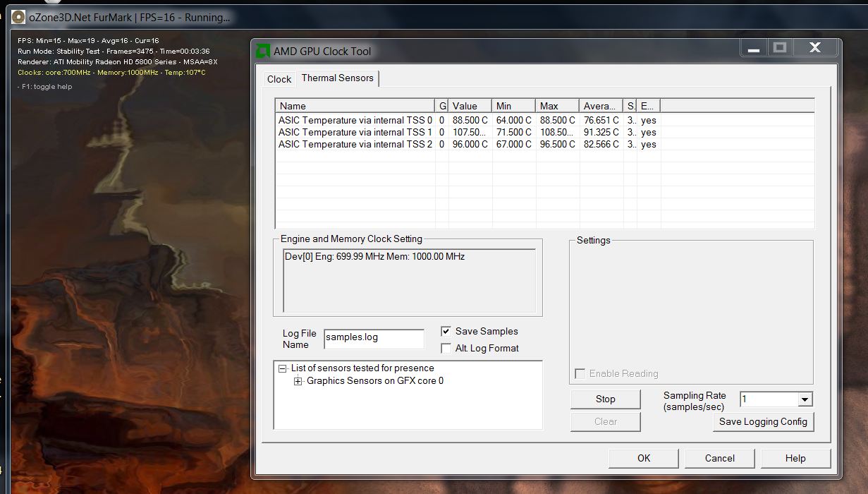Click the FurMark Clocks/Temp status line
The width and height of the screenshot is (868, 494).
pos(111,72)
